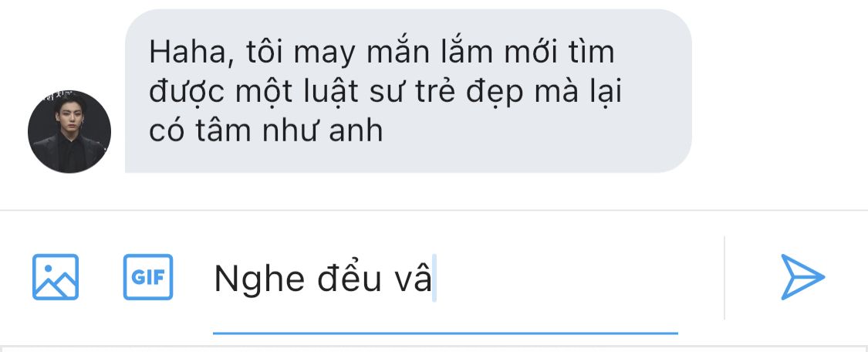This screenshot has width=868, height=352.
Task: Tap the blue send arrow to submit reply
Action: pos(802,276)
